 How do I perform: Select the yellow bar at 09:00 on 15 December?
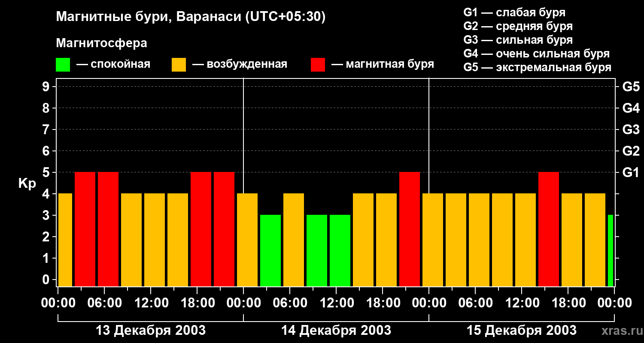pyautogui.click(x=502, y=240)
